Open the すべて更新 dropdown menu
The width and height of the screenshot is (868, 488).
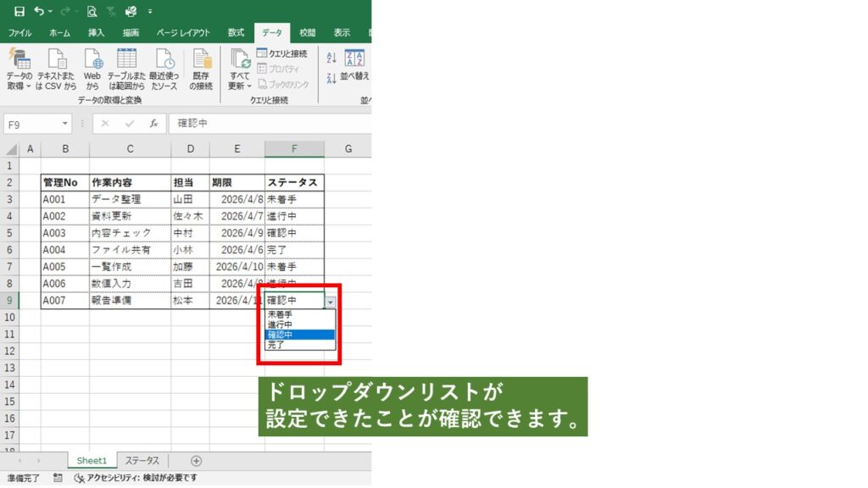tap(240, 86)
